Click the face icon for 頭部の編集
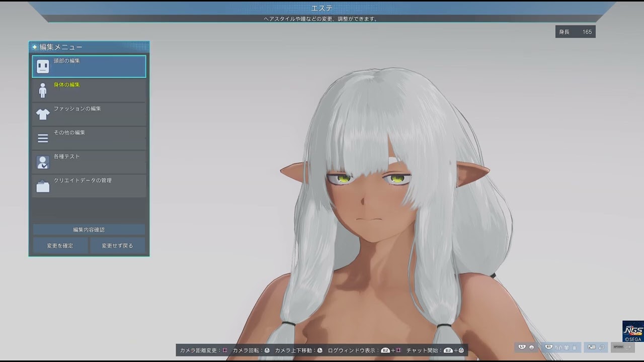This screenshot has width=644, height=362. 43,66
